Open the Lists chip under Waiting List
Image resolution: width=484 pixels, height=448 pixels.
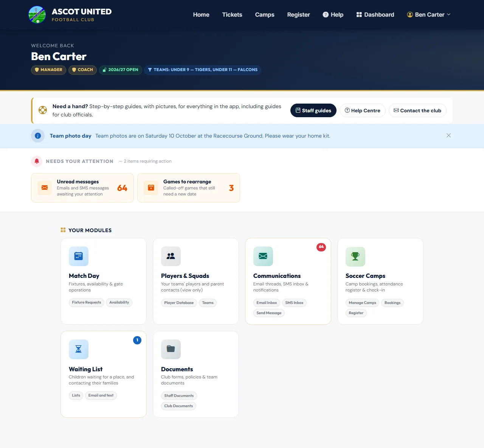(x=76, y=395)
